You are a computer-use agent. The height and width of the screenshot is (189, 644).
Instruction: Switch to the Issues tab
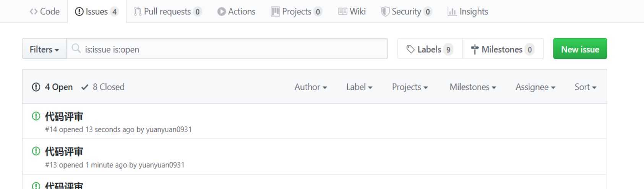tap(97, 11)
